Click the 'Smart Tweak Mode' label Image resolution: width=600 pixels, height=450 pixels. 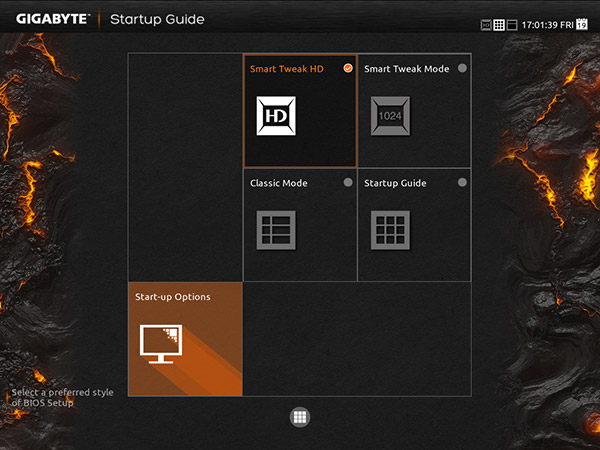[406, 69]
